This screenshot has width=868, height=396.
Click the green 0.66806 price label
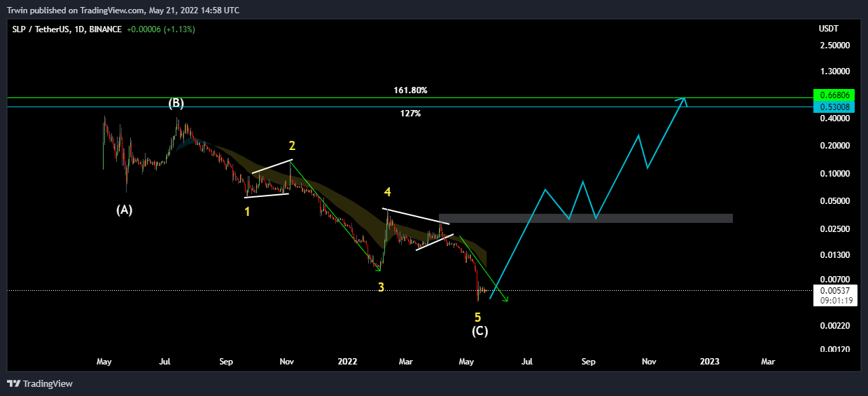[x=834, y=95]
